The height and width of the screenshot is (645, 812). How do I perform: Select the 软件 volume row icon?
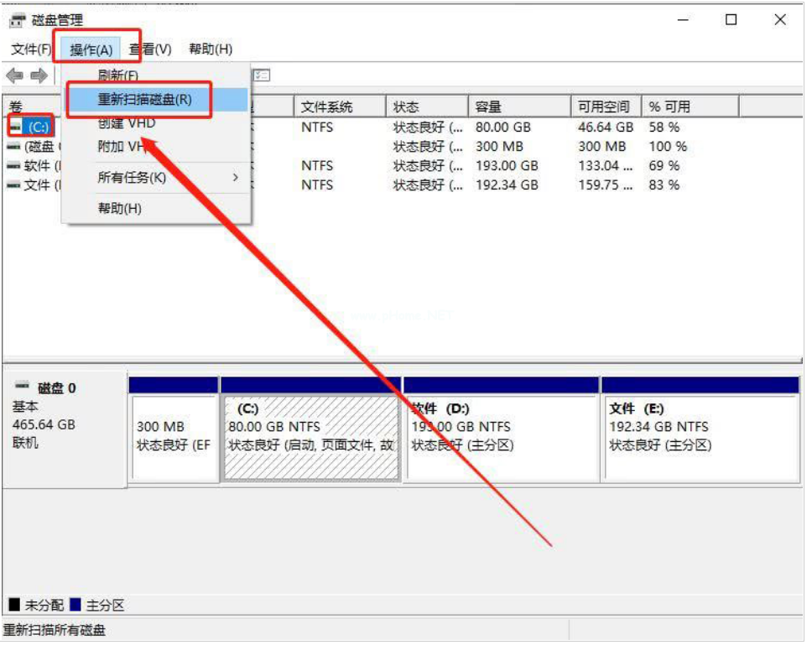coord(13,166)
